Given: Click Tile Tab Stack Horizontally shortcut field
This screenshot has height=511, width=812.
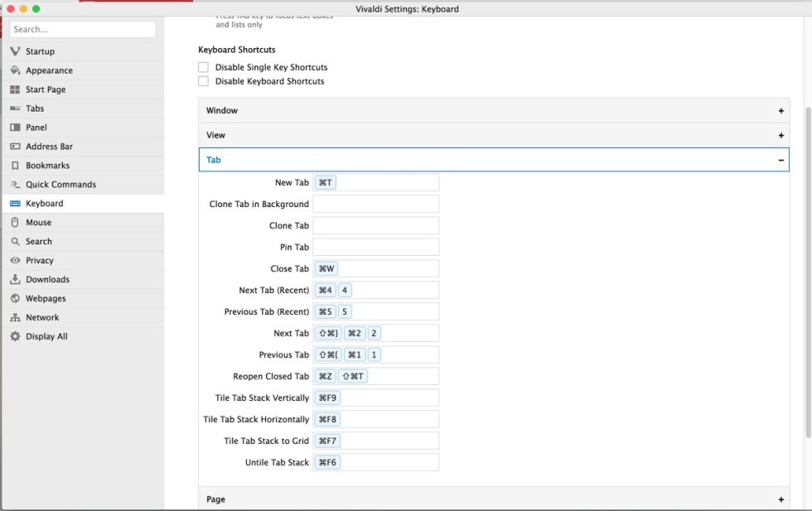Looking at the screenshot, I should [376, 419].
